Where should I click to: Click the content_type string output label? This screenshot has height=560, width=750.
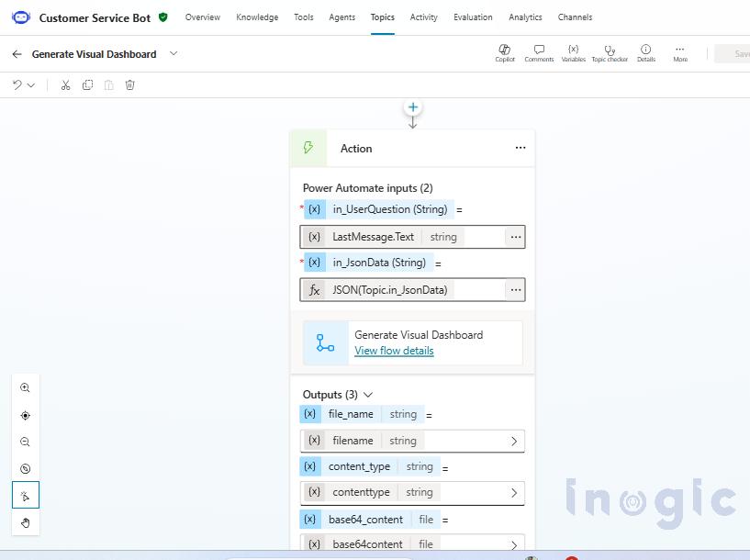point(370,466)
